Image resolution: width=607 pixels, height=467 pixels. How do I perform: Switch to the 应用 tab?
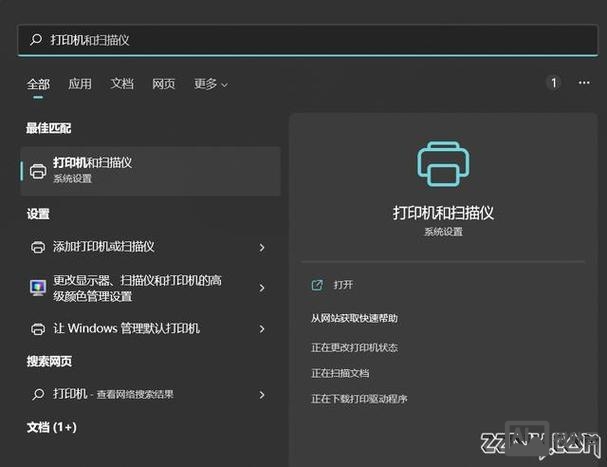[80, 84]
